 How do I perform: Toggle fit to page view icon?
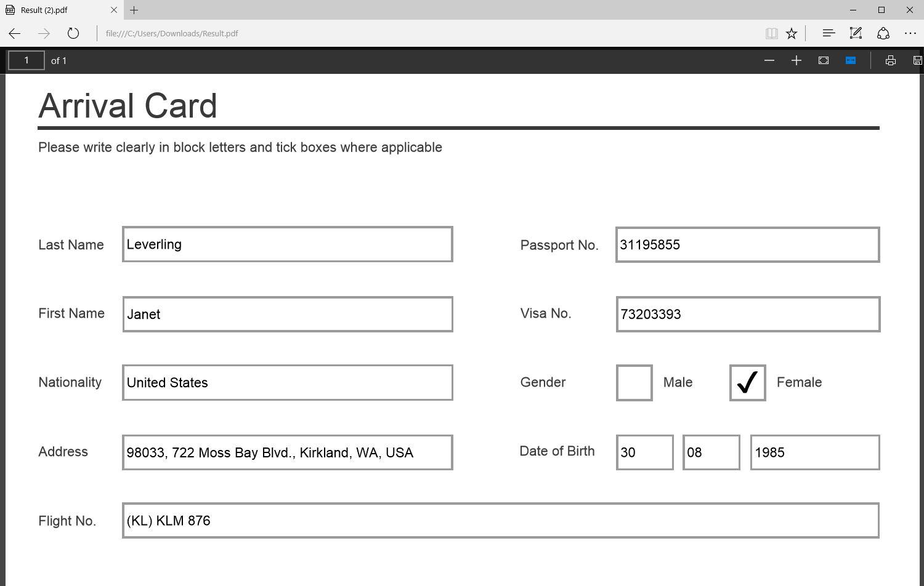coord(824,60)
